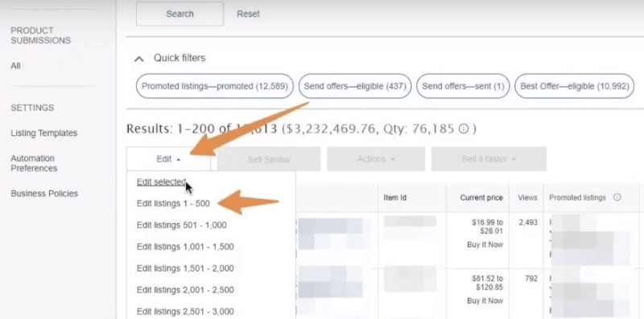Open the Edit dropdown button
The height and width of the screenshot is (319, 644).
point(168,159)
